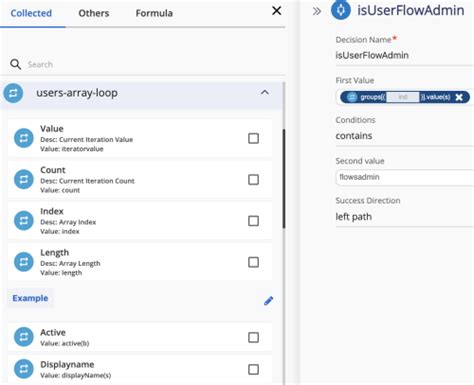Click the search magnifier icon
Screen dimensions: 474x385
point(15,64)
